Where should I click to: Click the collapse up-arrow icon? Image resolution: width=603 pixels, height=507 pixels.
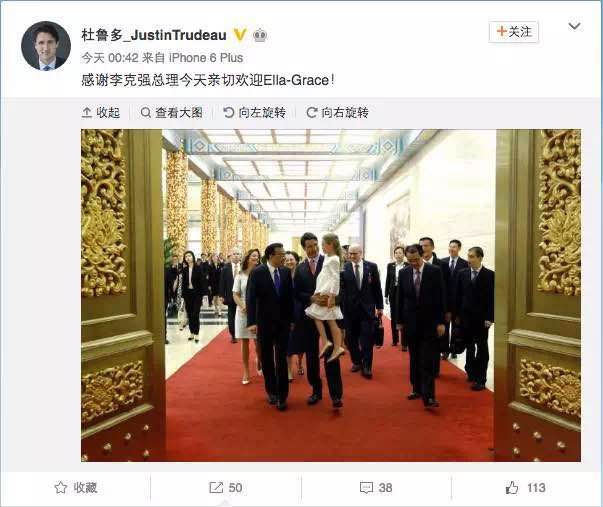(87, 113)
